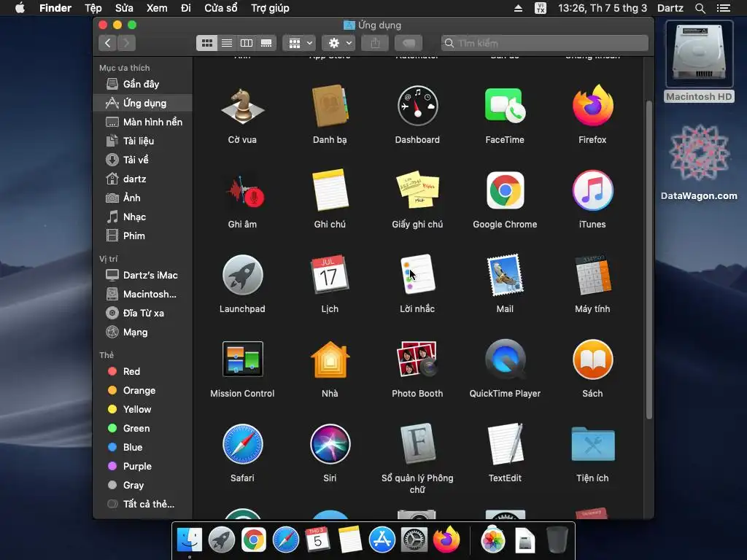Open the iTunes app
This screenshot has height=560, width=747.
click(x=592, y=190)
